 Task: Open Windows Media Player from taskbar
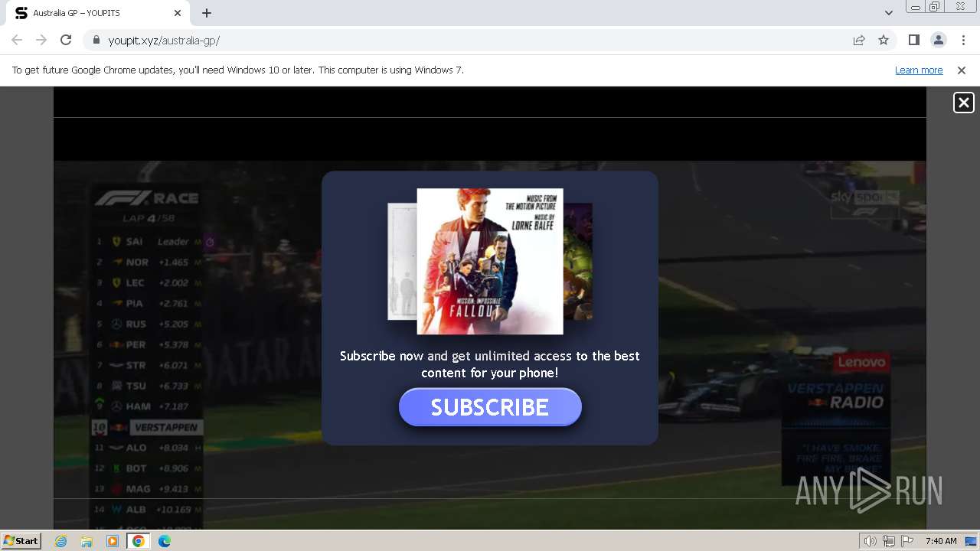pos(113,541)
